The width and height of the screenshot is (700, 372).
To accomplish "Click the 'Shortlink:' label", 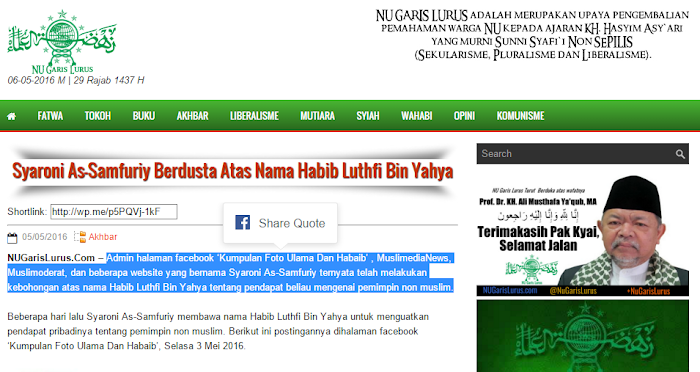I will [x=27, y=212].
